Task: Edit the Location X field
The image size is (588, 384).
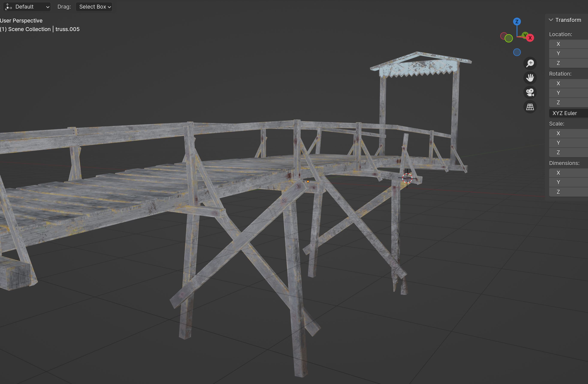Action: click(x=568, y=44)
